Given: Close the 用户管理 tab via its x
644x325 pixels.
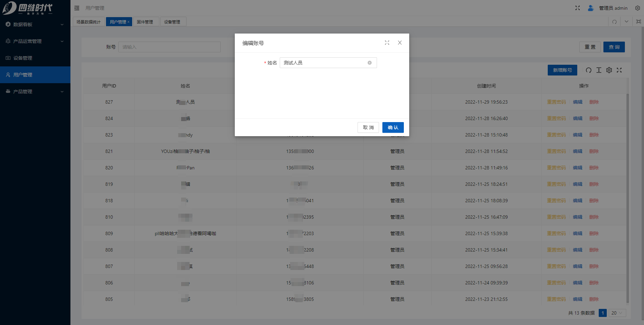Looking at the screenshot, I should pos(128,22).
